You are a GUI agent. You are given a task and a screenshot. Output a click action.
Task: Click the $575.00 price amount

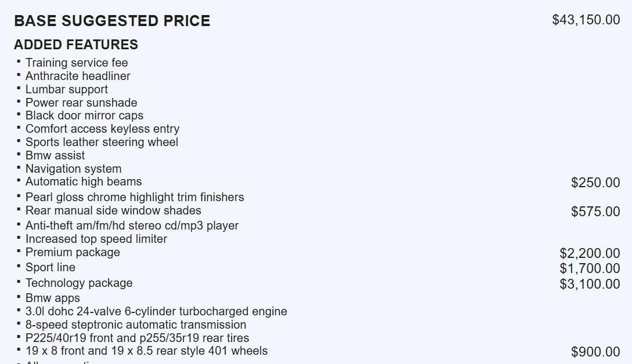coord(595,212)
